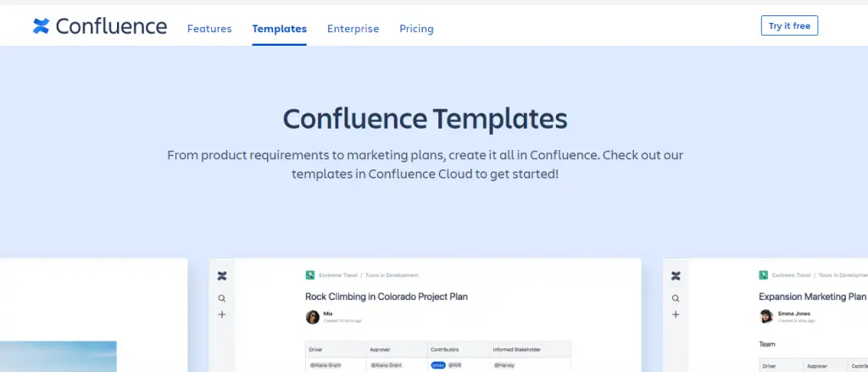868x372 pixels.
Task: Click the sky photo thumbnail on left card
Action: coord(58,357)
